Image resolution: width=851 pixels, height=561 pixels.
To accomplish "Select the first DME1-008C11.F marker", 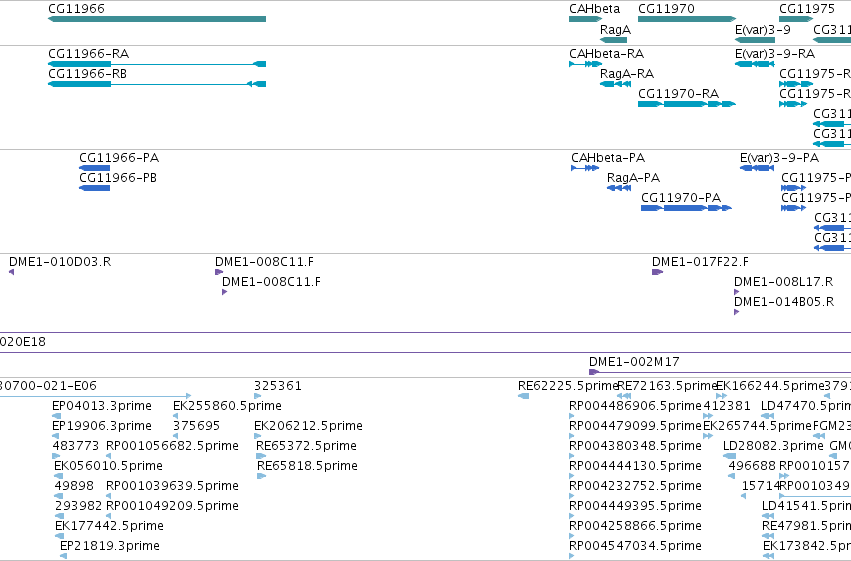I will pyautogui.click(x=219, y=272).
